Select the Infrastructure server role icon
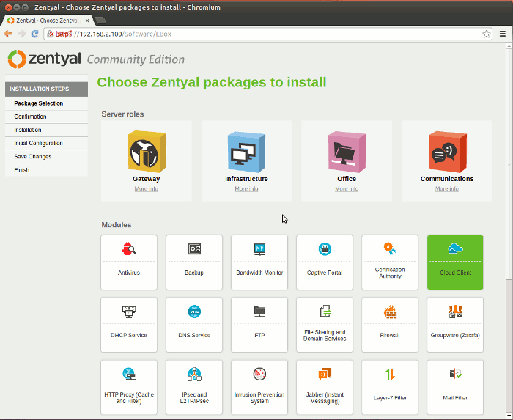 coord(246,152)
